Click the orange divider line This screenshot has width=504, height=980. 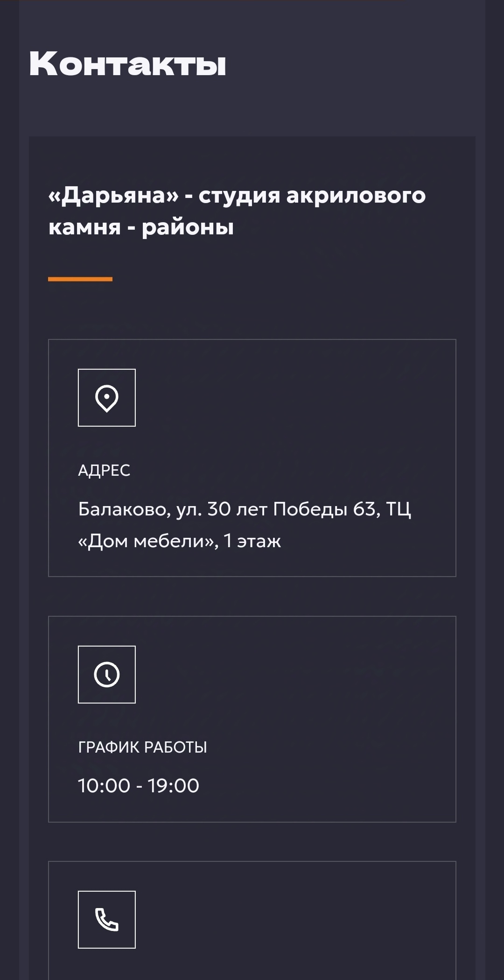80,279
